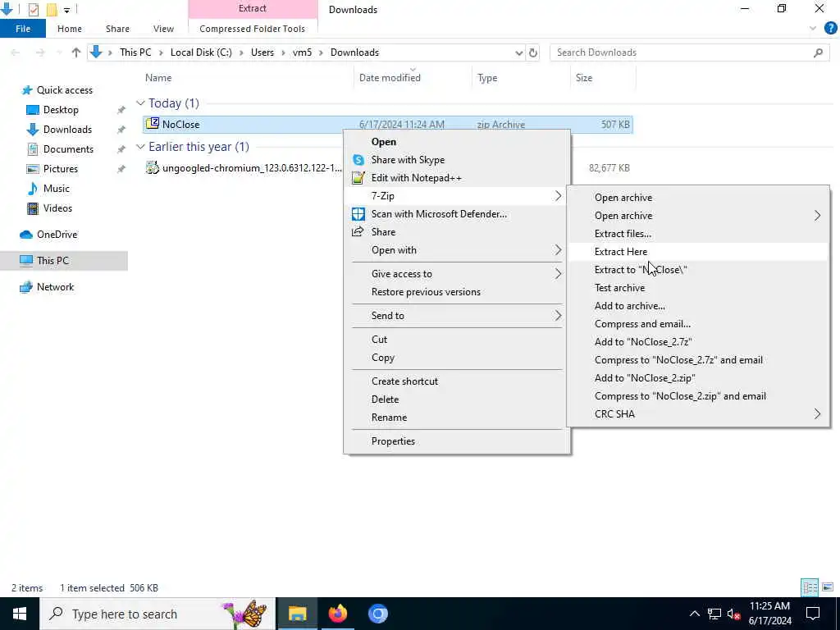
Task: Click the Notepad++ icon in context menu
Action: tap(358, 178)
